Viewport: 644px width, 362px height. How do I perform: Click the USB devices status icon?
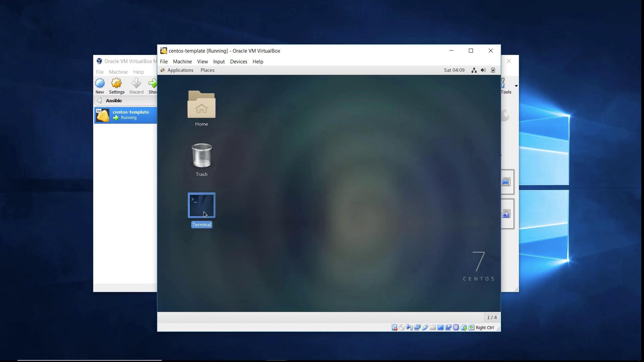click(x=425, y=327)
